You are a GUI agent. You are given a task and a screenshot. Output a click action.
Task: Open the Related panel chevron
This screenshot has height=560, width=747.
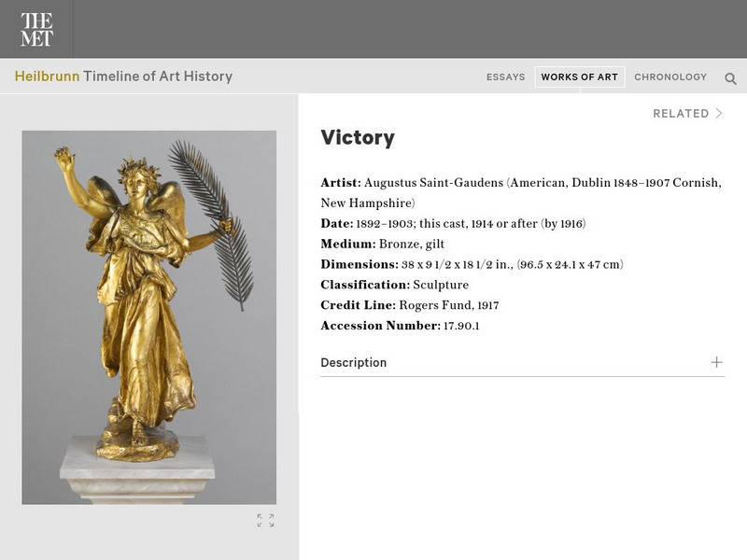pyautogui.click(x=719, y=113)
